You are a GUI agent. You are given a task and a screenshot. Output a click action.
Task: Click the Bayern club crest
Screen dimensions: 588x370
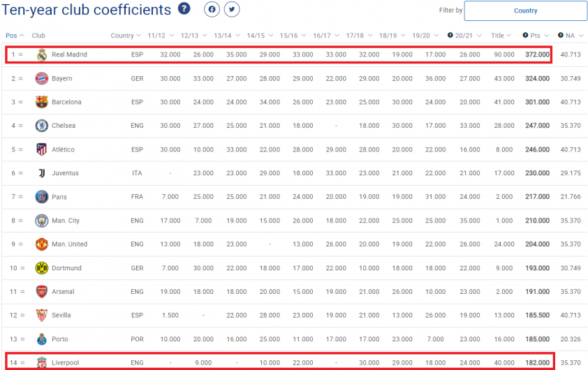click(42, 78)
